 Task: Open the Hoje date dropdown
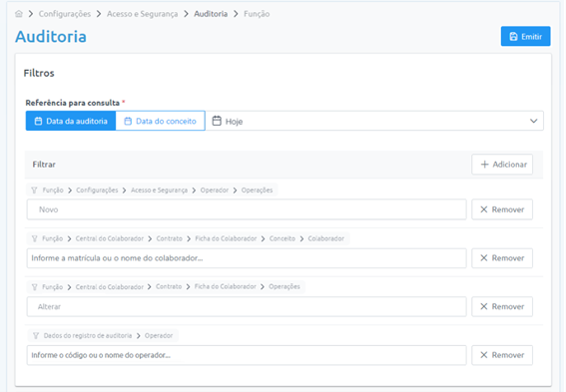tap(374, 121)
